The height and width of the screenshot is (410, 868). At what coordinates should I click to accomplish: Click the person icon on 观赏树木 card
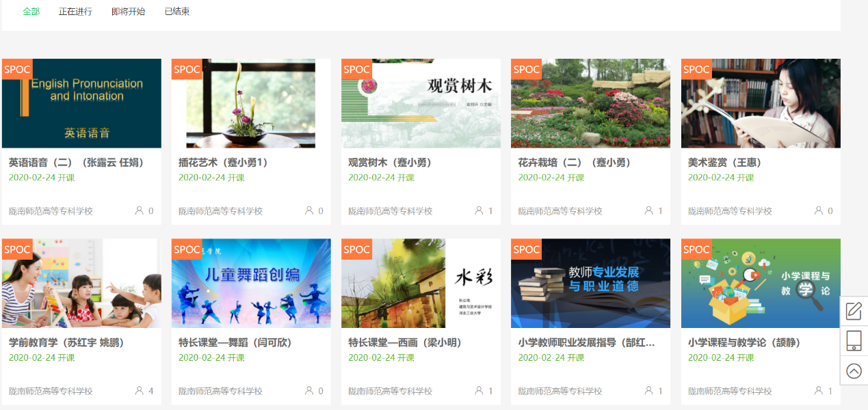tap(479, 210)
